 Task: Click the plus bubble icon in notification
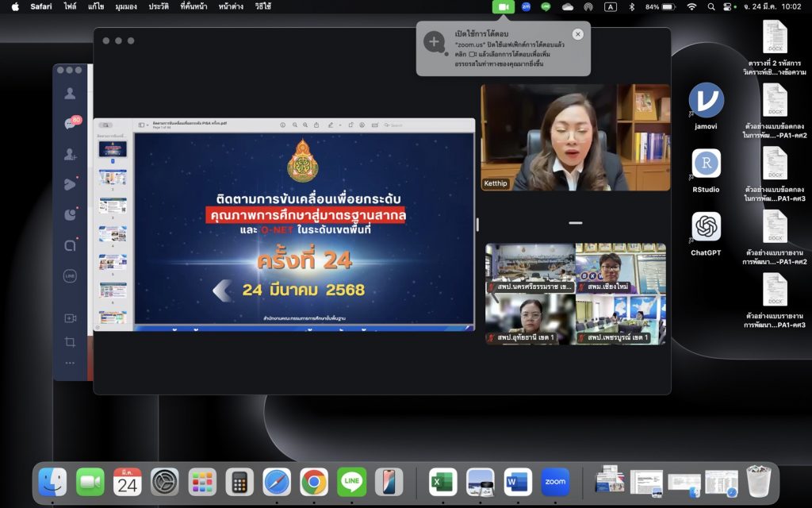435,43
